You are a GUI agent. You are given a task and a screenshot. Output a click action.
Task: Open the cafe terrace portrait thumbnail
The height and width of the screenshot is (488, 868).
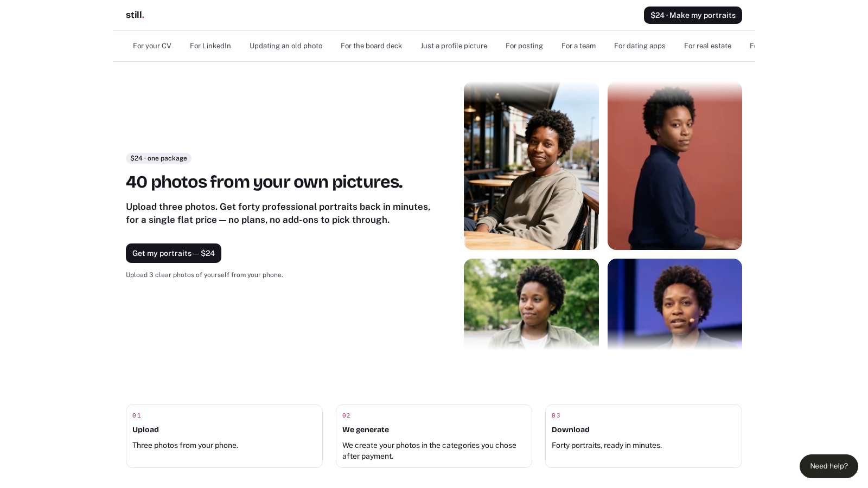pyautogui.click(x=531, y=166)
